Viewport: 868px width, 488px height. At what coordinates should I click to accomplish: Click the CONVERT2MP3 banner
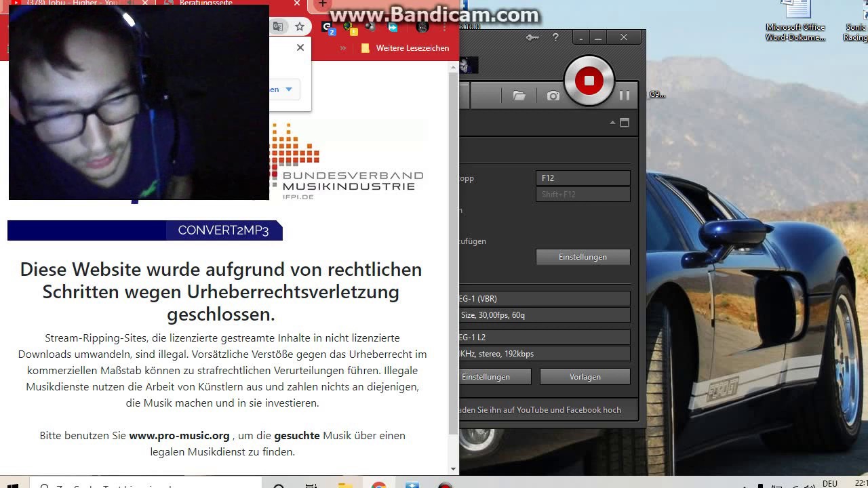(145, 230)
